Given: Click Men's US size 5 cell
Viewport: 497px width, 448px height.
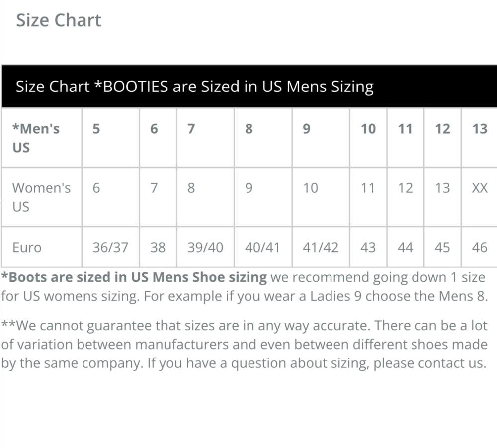Looking at the screenshot, I should (96, 129).
